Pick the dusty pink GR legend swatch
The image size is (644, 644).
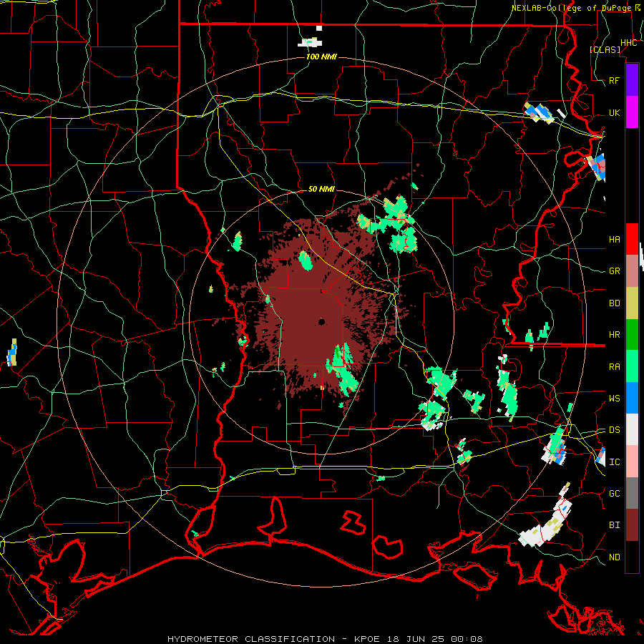tap(632, 271)
